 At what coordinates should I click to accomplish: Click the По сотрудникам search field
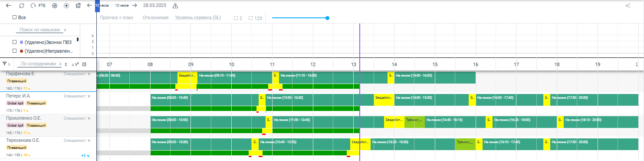(39, 64)
